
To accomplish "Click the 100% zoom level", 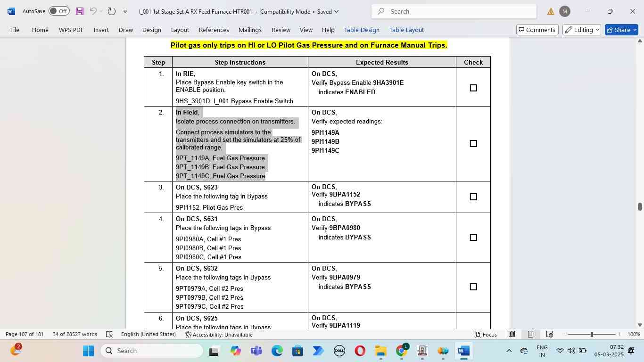I will 634,334.
